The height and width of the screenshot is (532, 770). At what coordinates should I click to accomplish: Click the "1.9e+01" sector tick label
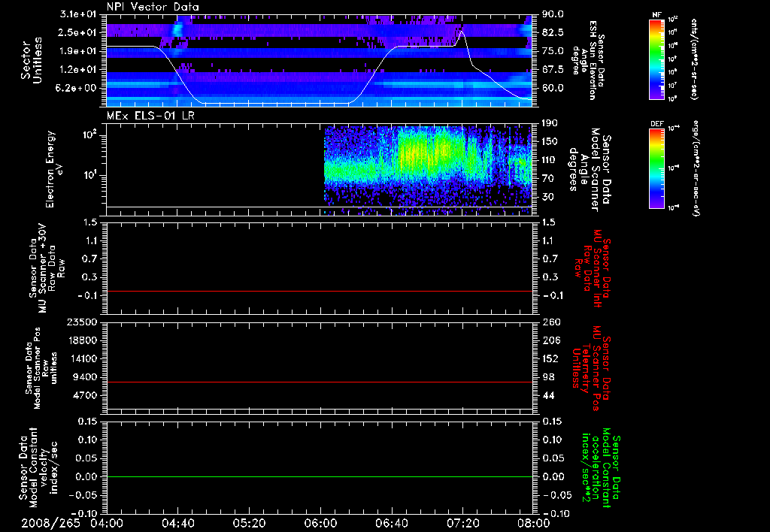coord(79,51)
